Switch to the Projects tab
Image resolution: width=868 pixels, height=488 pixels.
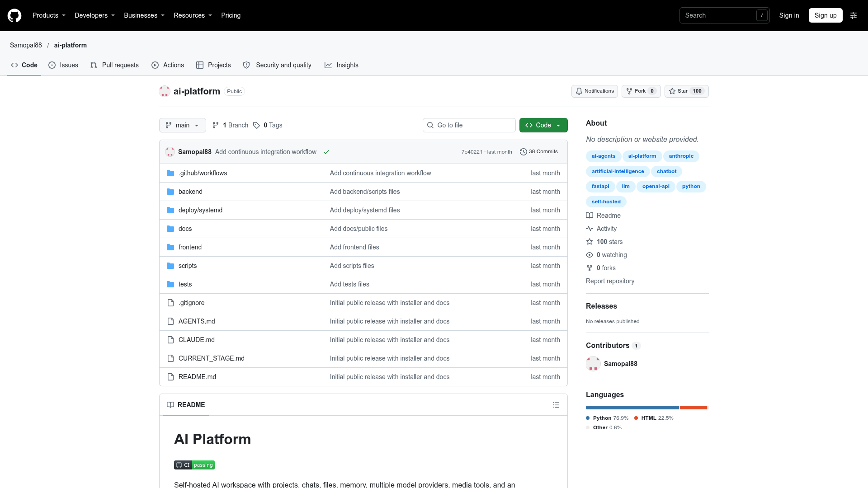coord(213,65)
